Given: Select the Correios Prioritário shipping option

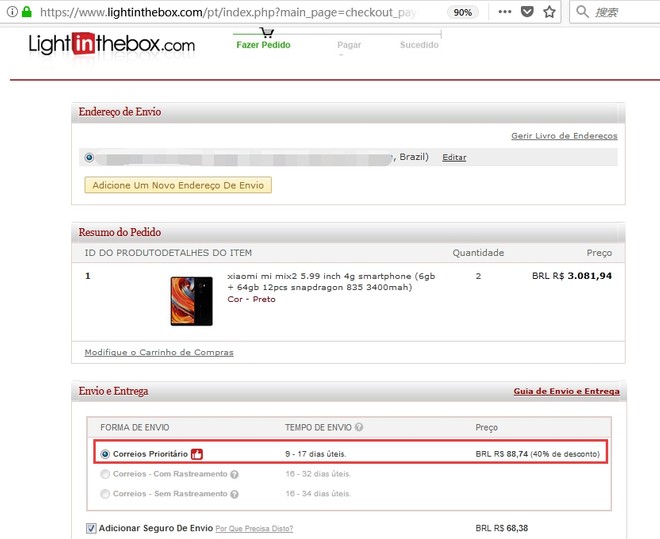Looking at the screenshot, I should coord(105,454).
